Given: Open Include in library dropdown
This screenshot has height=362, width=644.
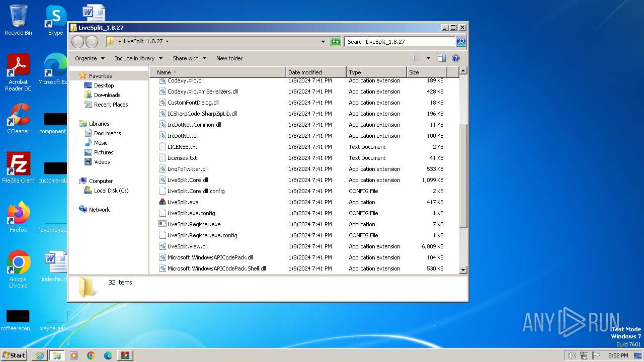Looking at the screenshot, I should (139, 58).
